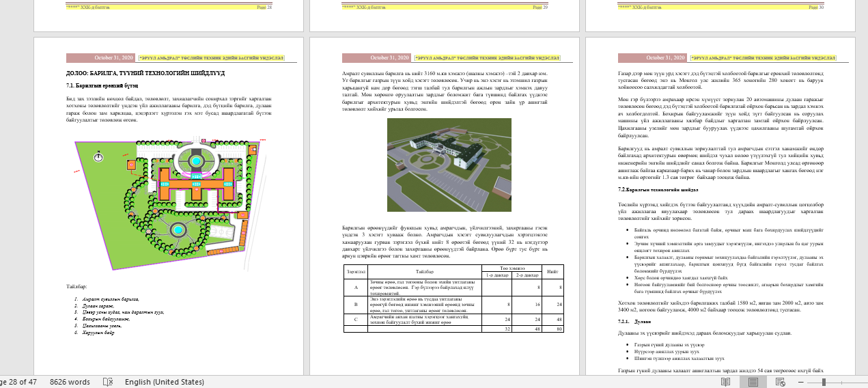Screen dimensions: 868x388
Task: Click the table total value "80"
Action: pos(559,329)
